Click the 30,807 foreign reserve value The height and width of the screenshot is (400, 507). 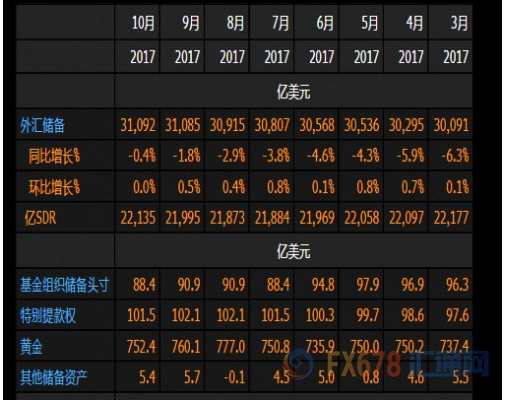click(272, 125)
